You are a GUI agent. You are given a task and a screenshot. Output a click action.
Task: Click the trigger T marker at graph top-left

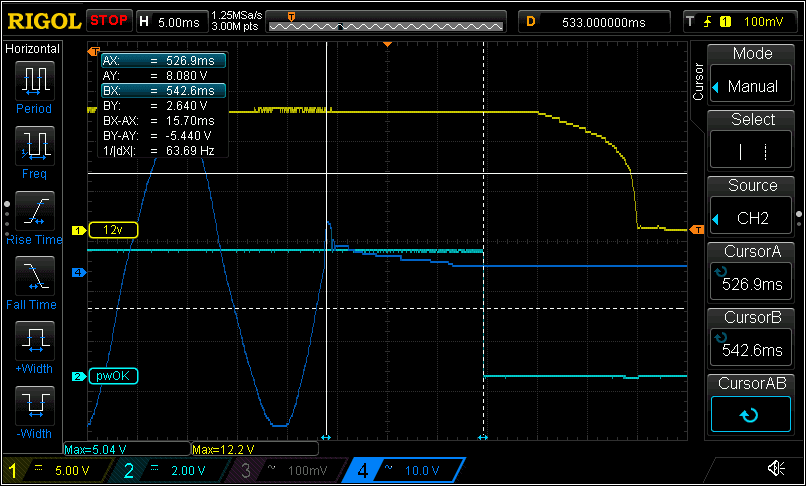[x=94, y=51]
